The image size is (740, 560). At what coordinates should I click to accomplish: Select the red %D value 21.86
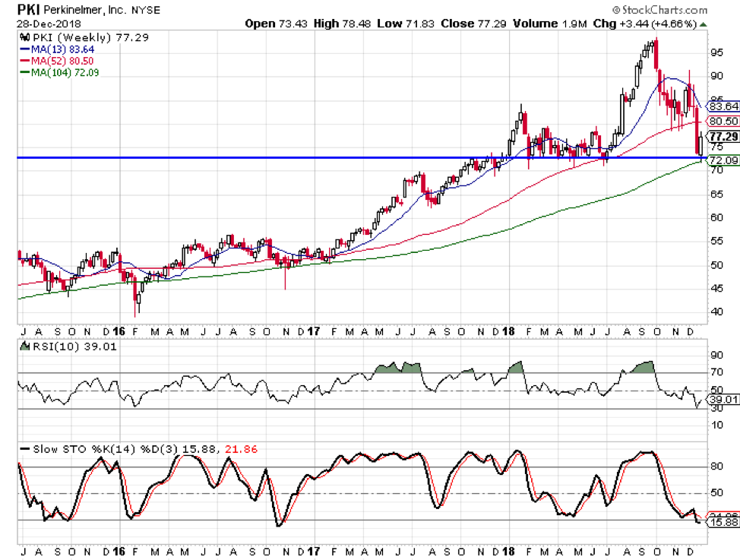pyautogui.click(x=241, y=448)
